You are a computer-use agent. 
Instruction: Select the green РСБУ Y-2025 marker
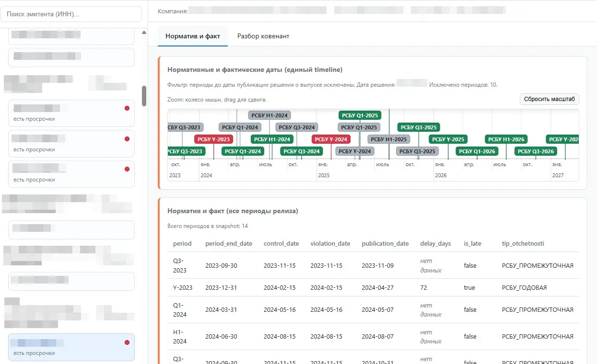tap(448, 139)
